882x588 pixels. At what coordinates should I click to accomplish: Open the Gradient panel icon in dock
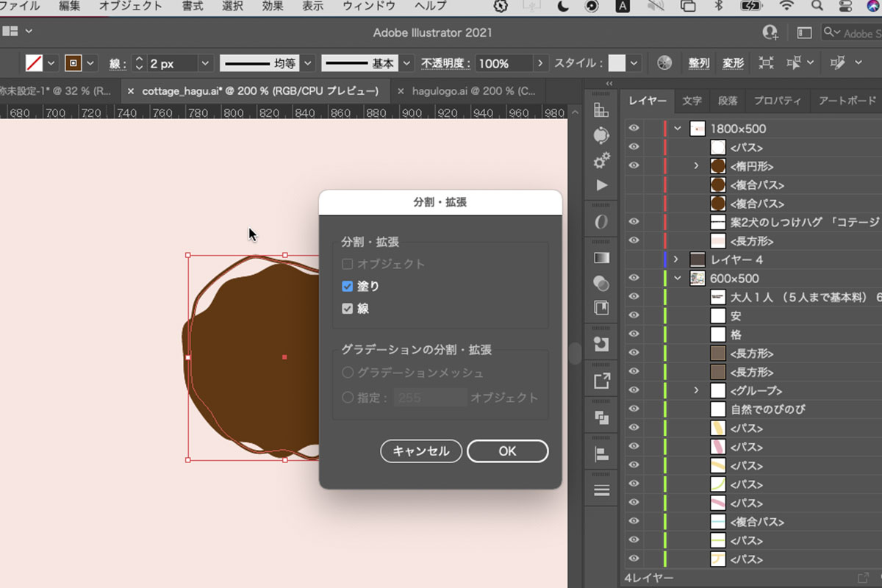coord(601,258)
